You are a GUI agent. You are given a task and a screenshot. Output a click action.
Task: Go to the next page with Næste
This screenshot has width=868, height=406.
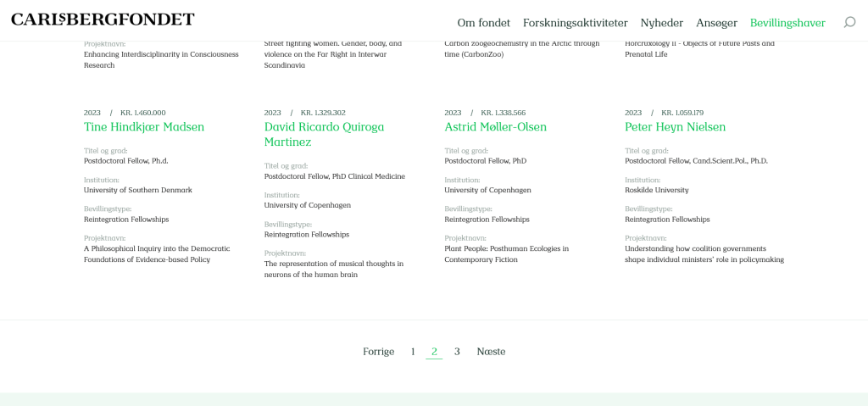[x=491, y=352]
